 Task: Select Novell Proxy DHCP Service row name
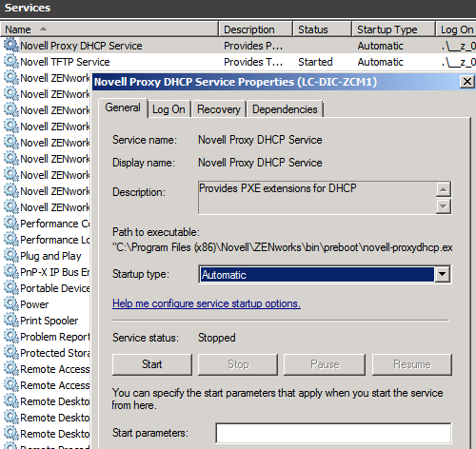coord(81,46)
